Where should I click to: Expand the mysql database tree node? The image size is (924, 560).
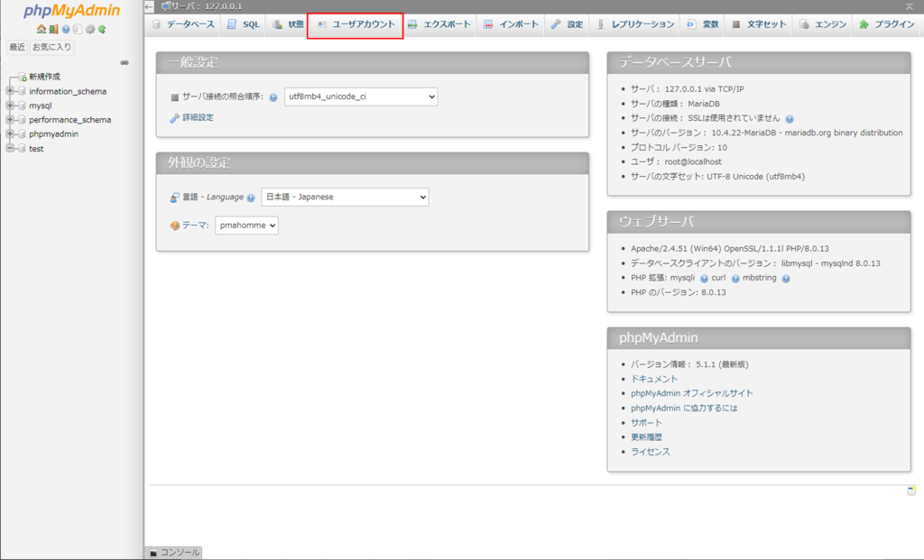tap(11, 106)
